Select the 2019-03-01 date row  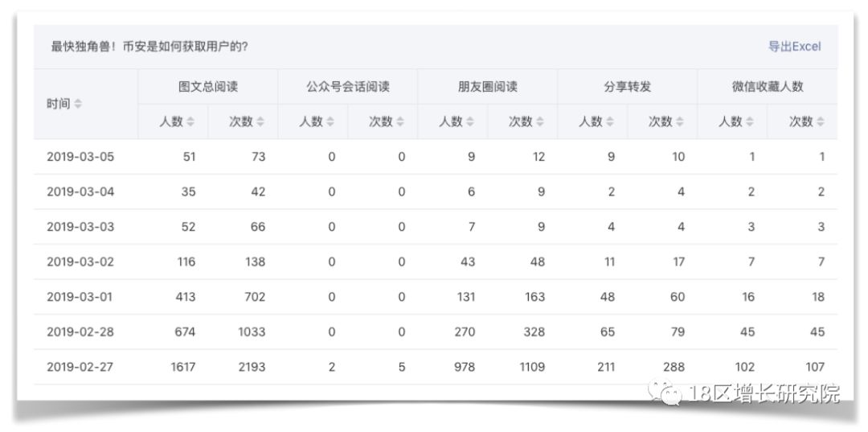click(x=435, y=297)
